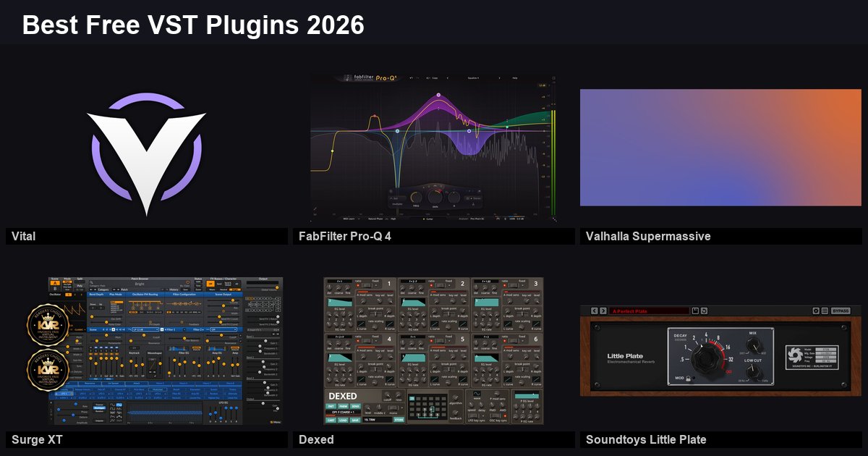Click the undo arrow in Pro-Q 4's toolbar
Screen dimensions: 868x456
tap(410, 78)
